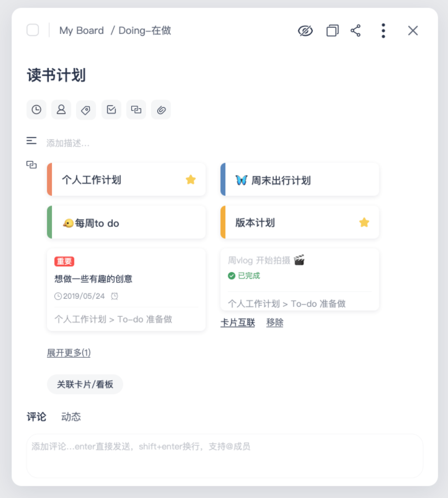Click the 移除 link
The height and width of the screenshot is (498, 448).
pyautogui.click(x=275, y=322)
